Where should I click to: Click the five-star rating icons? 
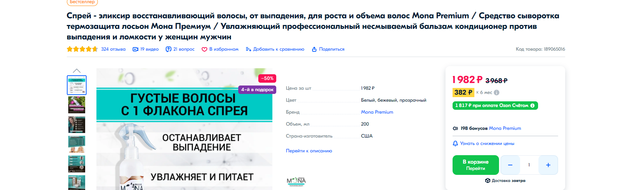coord(82,49)
